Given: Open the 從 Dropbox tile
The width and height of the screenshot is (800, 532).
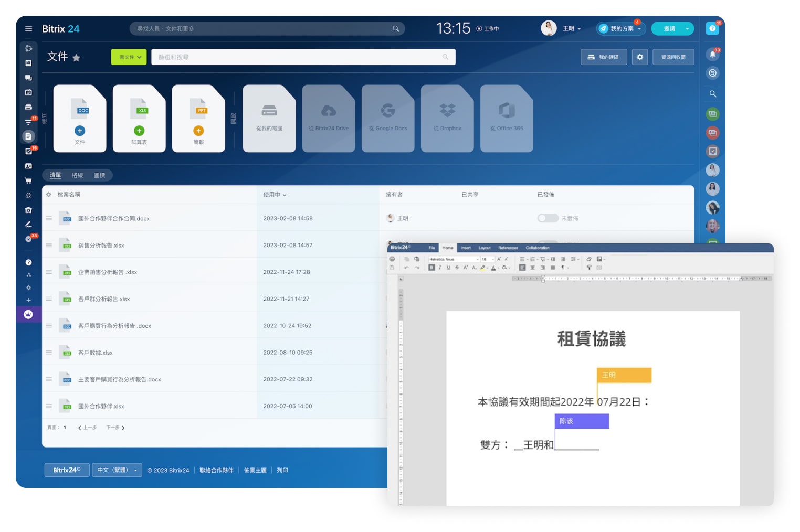Looking at the screenshot, I should pos(447,119).
